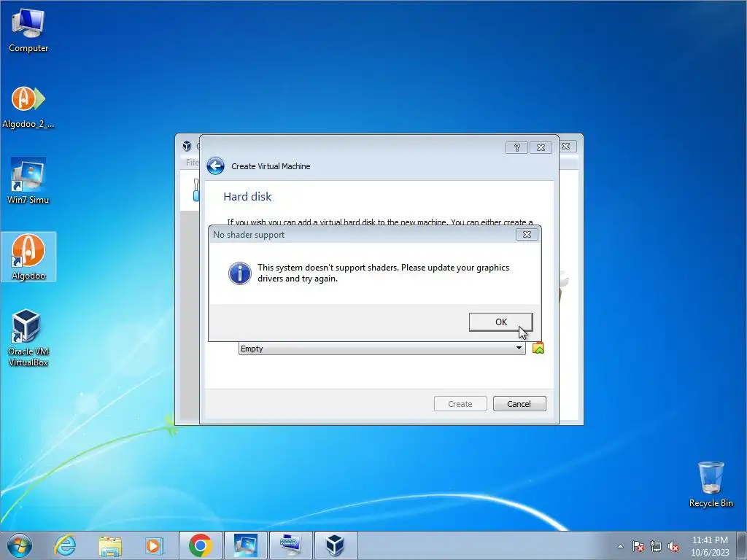Click the help question mark button of the wizard
This screenshot has width=747, height=560.
[517, 147]
